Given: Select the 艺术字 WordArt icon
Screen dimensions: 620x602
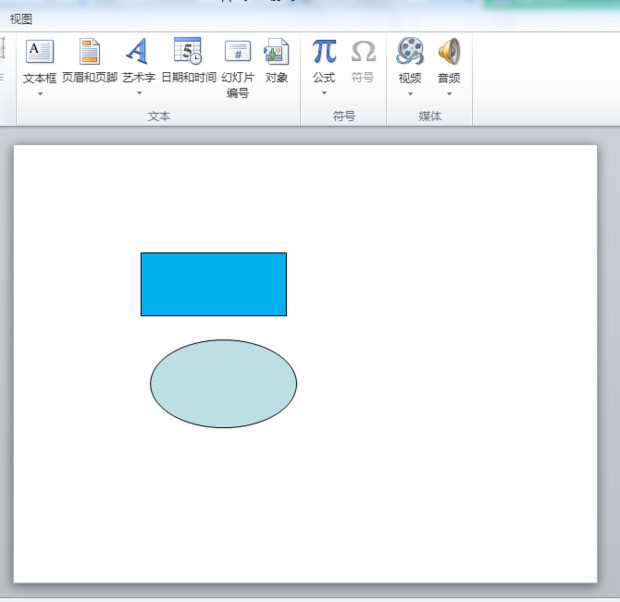Looking at the screenshot, I should tap(138, 51).
